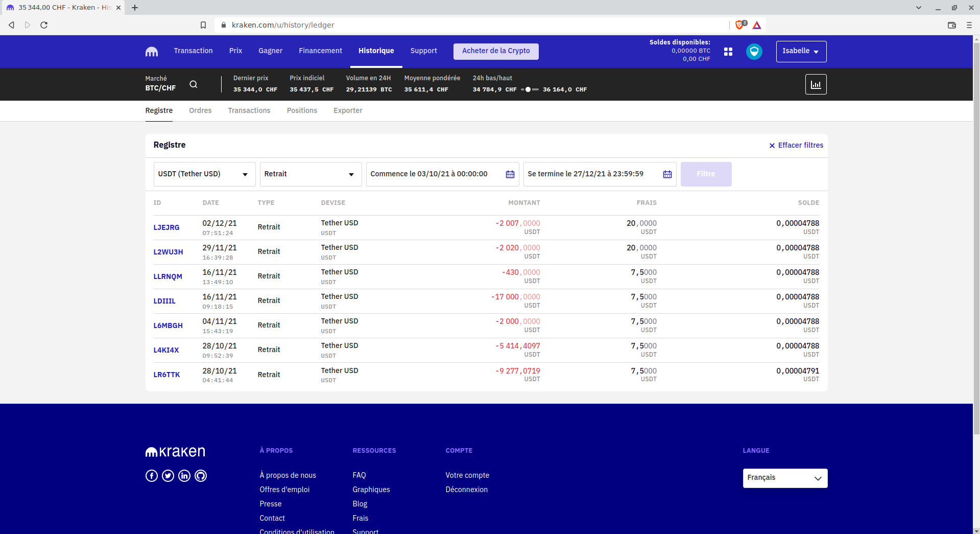Click the 24h low/high range slider

[x=530, y=89]
